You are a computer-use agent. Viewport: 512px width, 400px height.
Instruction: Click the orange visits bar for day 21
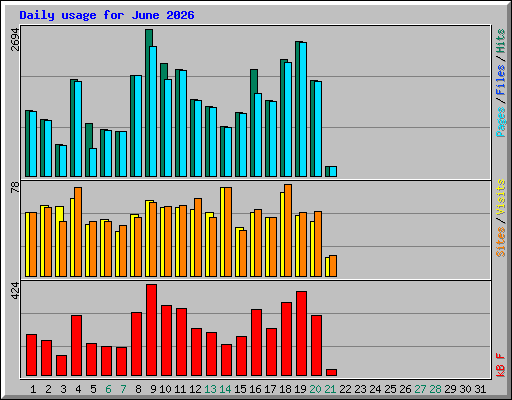point(333,266)
